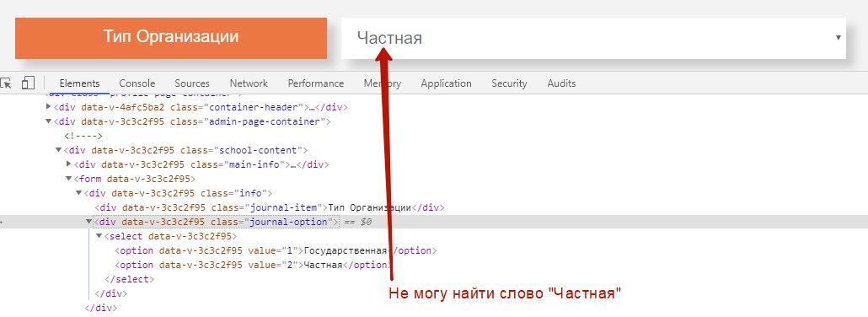The height and width of the screenshot is (317, 868).
Task: Collapse the info div node
Action: pos(79,193)
